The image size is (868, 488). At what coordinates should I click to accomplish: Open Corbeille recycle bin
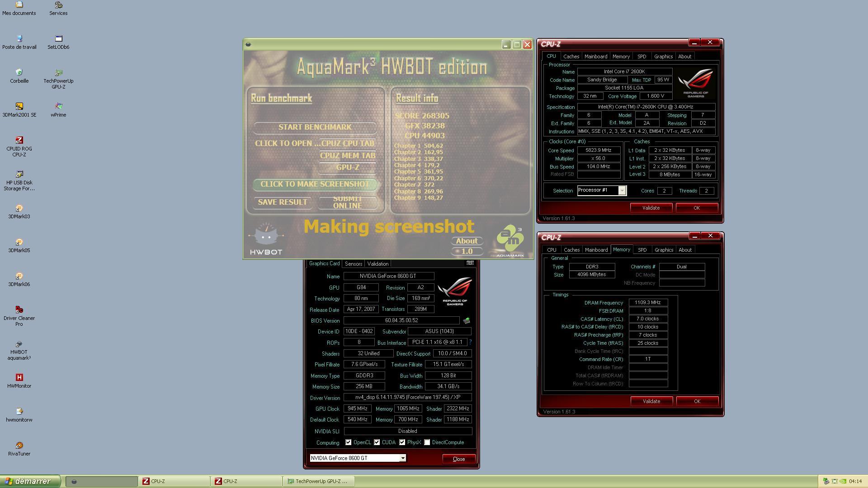19,76
